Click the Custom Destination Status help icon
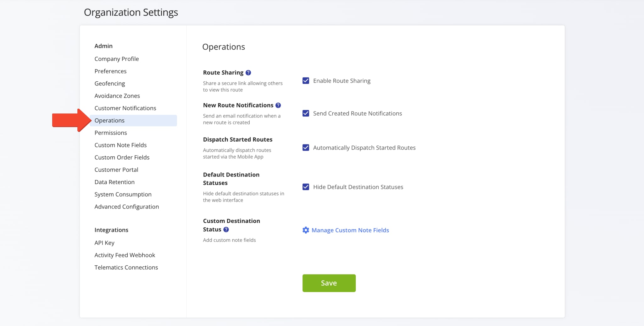644x326 pixels. click(x=226, y=230)
